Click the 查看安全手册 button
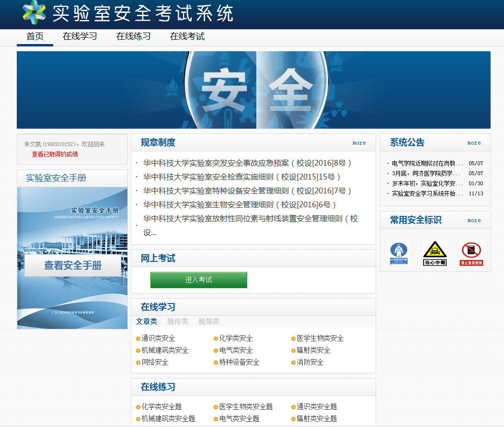This screenshot has width=504, height=427. [73, 266]
